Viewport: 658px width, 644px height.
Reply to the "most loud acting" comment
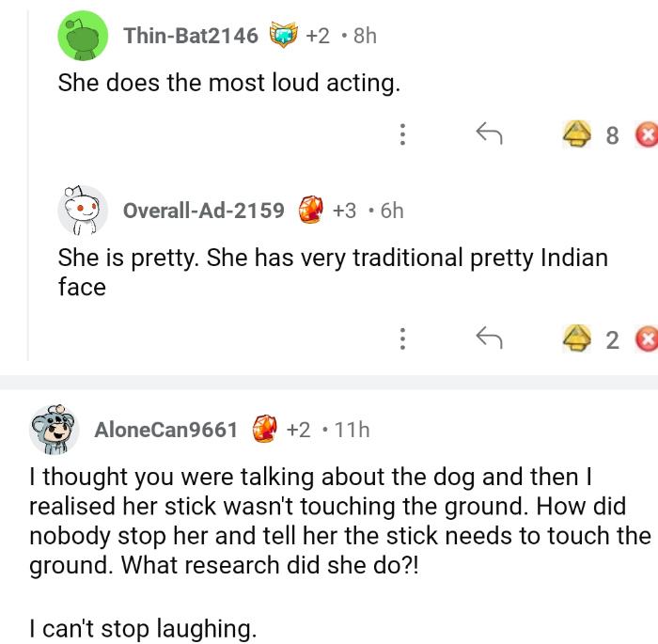click(x=488, y=135)
